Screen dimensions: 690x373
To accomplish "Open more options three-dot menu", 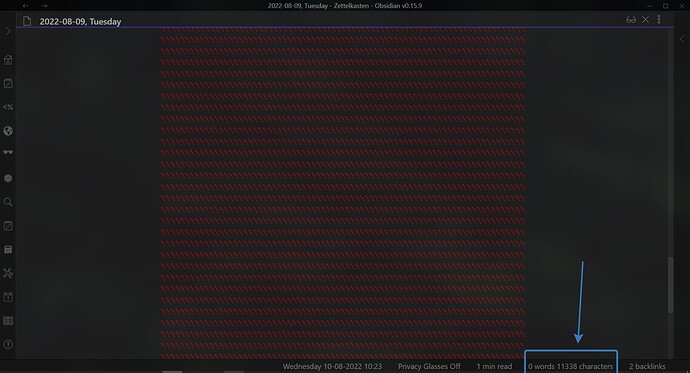I will [659, 19].
